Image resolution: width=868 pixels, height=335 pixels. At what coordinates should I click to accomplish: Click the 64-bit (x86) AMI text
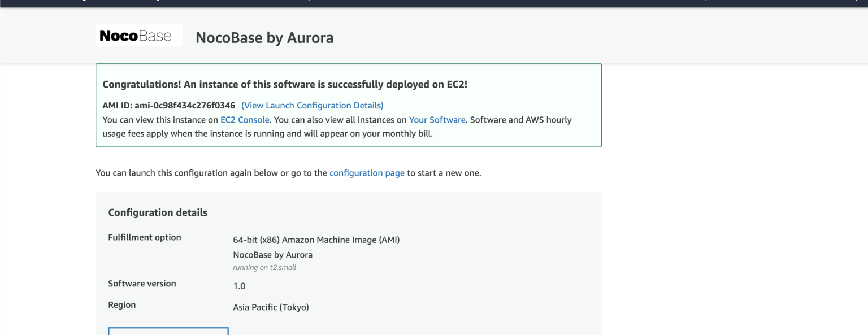(316, 240)
